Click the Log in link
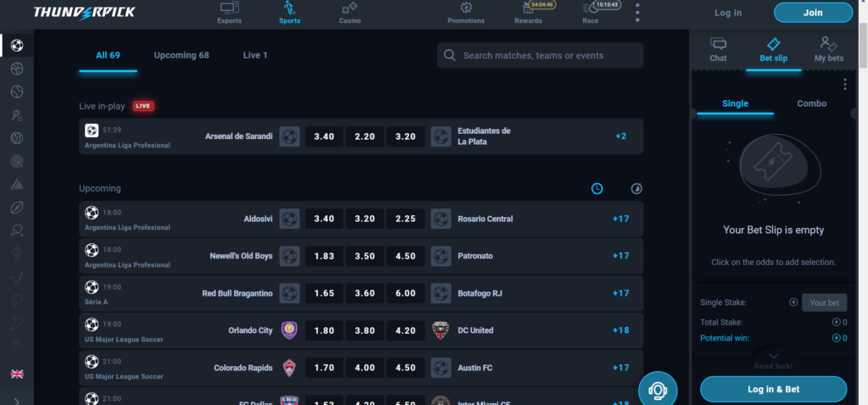868x405 pixels. pyautogui.click(x=728, y=13)
